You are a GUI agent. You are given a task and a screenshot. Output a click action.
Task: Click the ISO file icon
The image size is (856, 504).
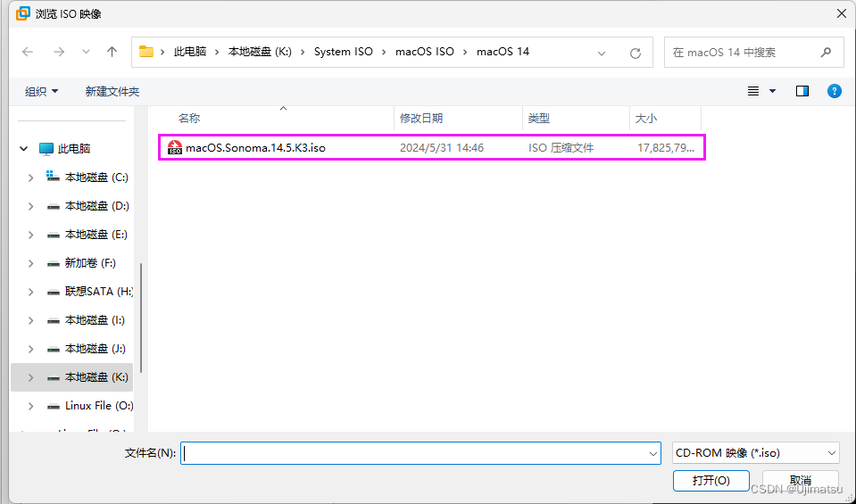[x=175, y=147]
